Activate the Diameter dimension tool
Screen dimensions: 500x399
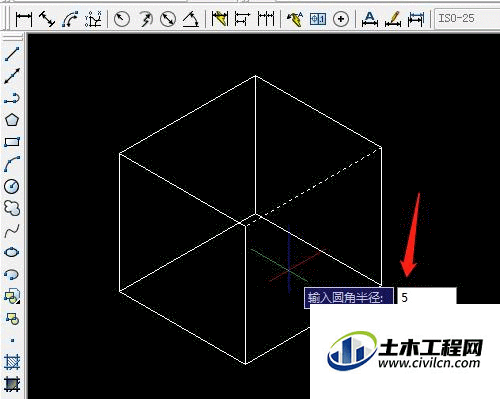pos(168,19)
